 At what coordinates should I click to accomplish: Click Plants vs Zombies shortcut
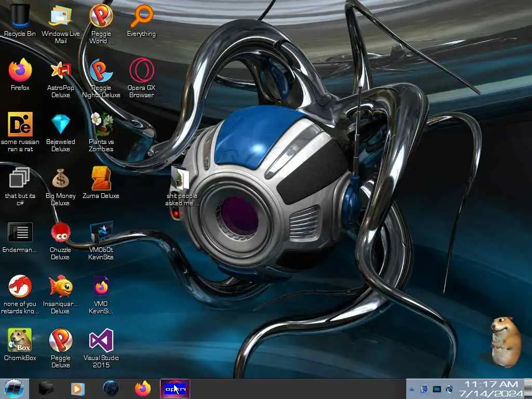pyautogui.click(x=101, y=132)
